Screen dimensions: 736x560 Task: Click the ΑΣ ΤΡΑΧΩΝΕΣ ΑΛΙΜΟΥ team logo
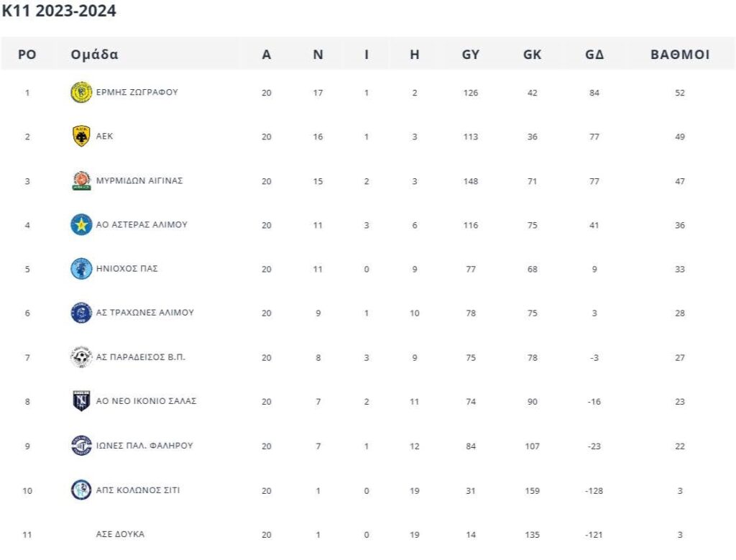(81, 313)
